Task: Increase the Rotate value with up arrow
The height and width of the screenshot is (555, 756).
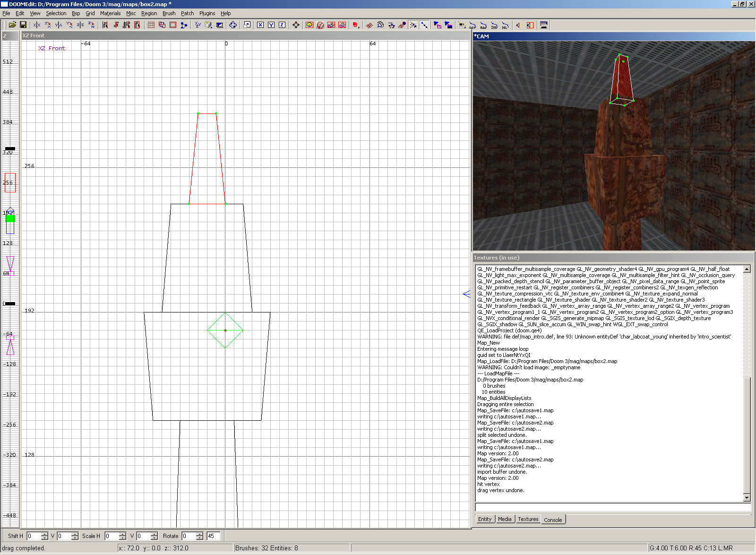Action: [199, 534]
